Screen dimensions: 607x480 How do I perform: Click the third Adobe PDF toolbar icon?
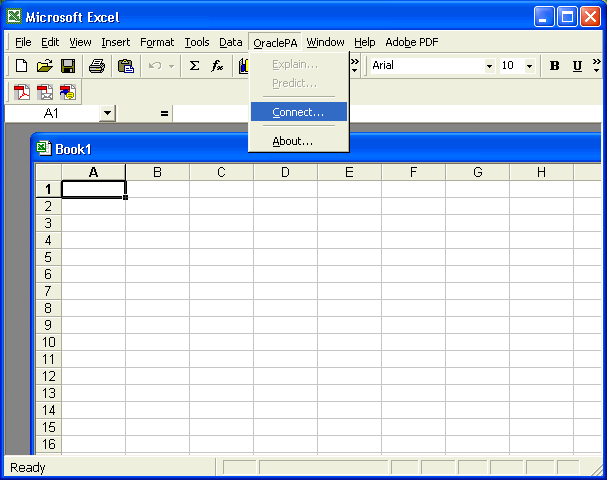[x=67, y=92]
